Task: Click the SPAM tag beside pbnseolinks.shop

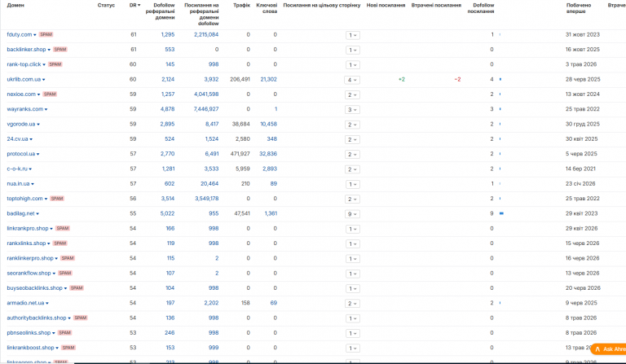Action: coord(64,332)
